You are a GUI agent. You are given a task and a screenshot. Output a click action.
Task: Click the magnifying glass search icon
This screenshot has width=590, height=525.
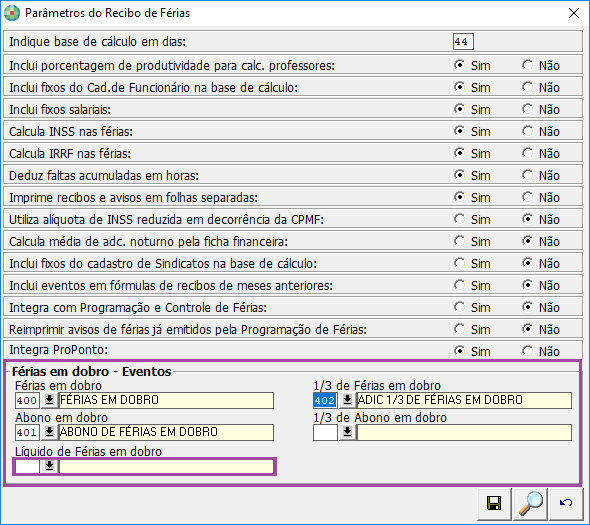coord(531,503)
